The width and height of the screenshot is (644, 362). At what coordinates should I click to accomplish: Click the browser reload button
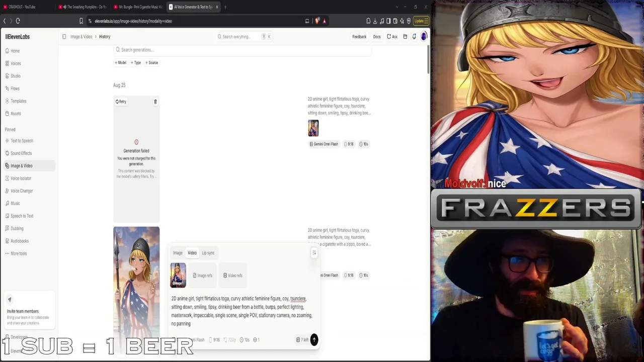pos(18,21)
